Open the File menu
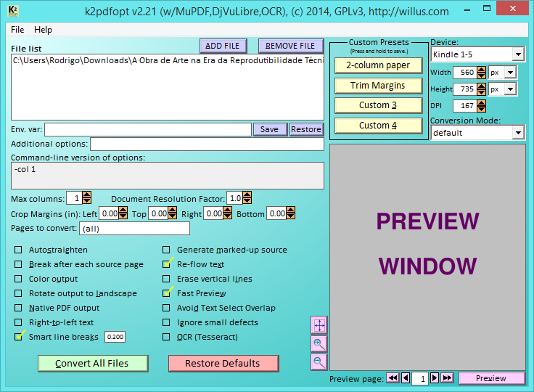534x392 pixels. (17, 30)
